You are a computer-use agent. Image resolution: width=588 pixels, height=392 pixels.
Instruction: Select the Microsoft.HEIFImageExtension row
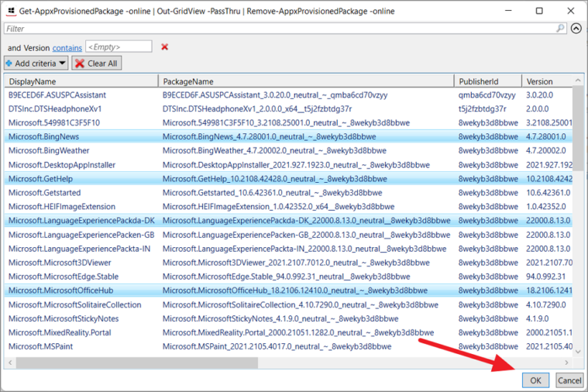coord(288,206)
